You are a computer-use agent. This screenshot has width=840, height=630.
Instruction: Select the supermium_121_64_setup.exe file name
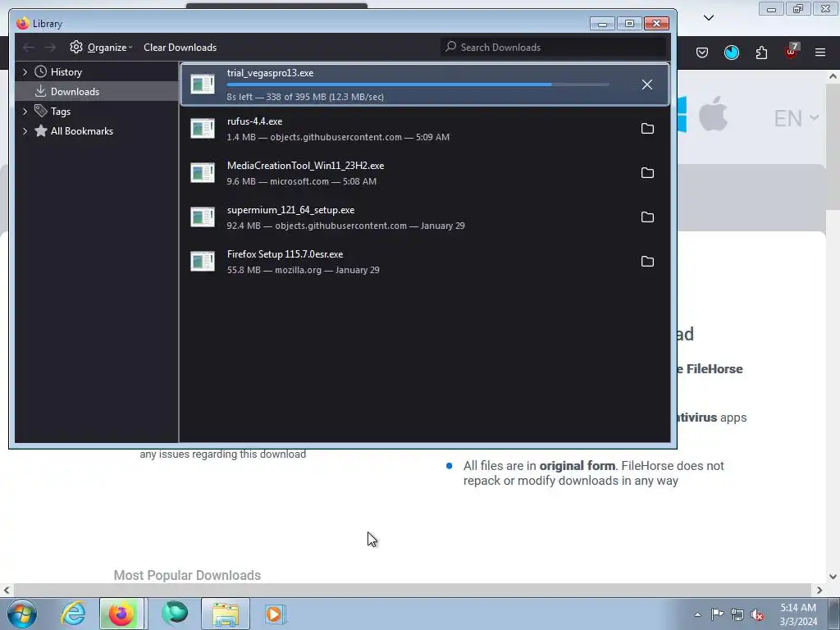(290, 210)
